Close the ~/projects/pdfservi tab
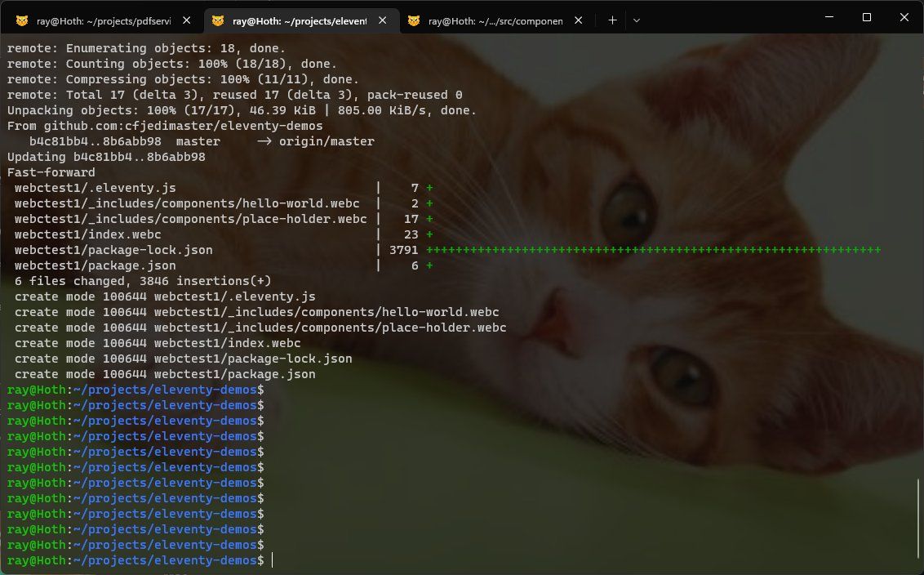Viewport: 924px width, 575px height. coord(186,20)
